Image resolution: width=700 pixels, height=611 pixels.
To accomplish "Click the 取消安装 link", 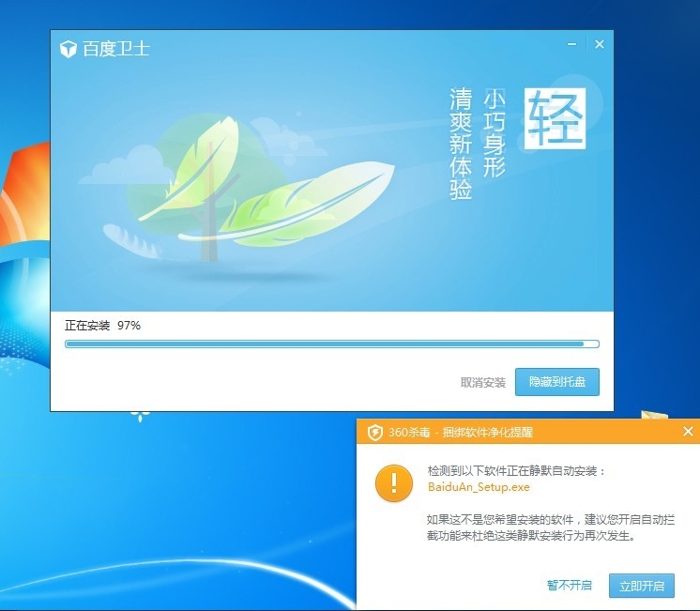I will [x=483, y=383].
